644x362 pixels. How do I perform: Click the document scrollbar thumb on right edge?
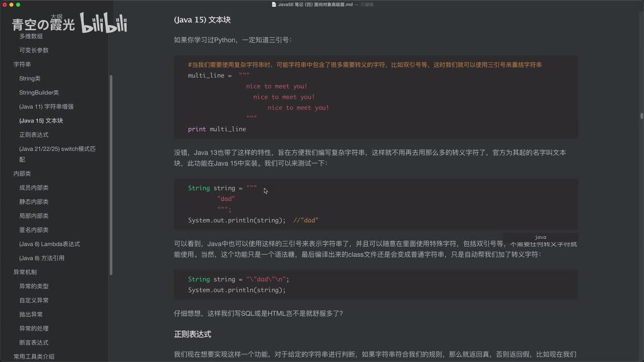click(641, 116)
